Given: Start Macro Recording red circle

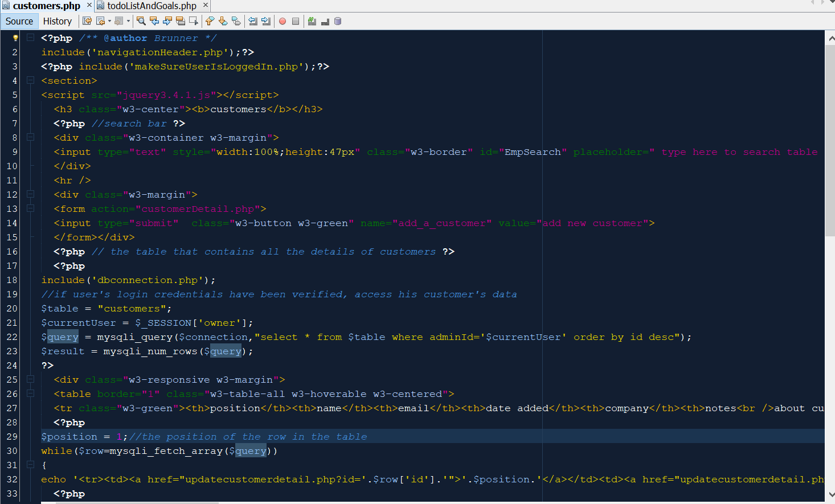Looking at the screenshot, I should (x=283, y=21).
